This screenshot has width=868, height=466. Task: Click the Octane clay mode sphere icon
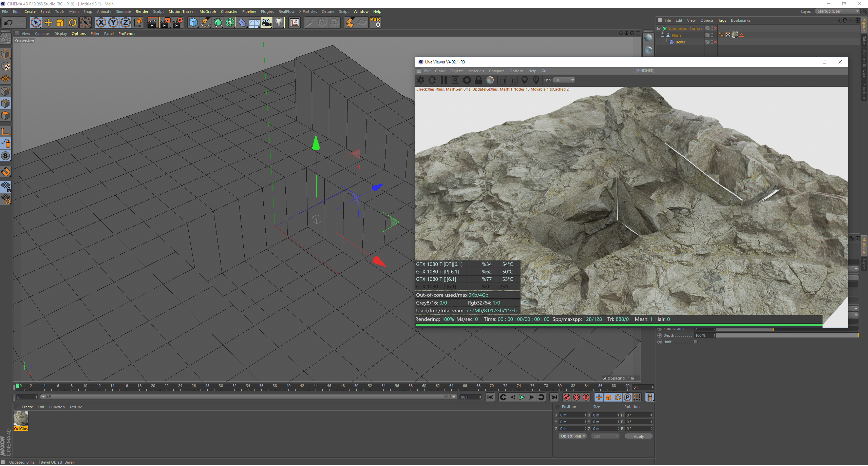pos(490,80)
